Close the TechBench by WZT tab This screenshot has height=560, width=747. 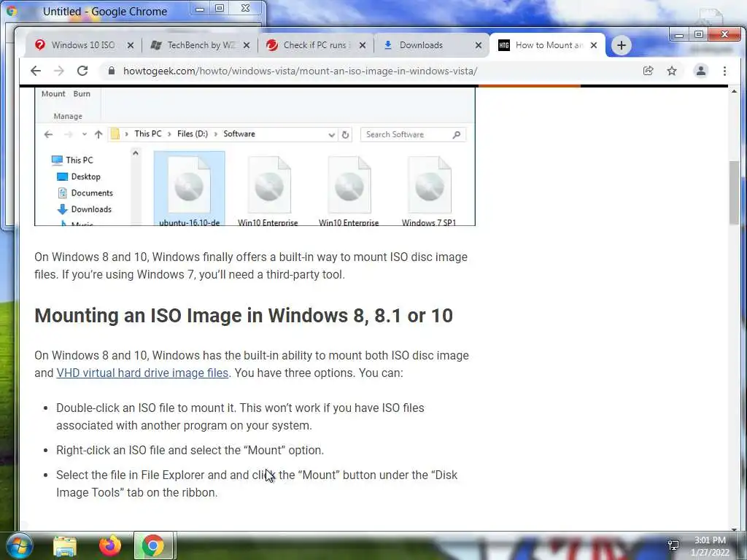point(247,45)
